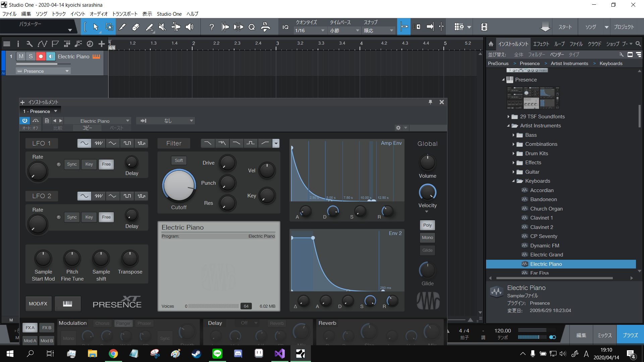644x362 pixels.
Task: Adjust the filter Cutoff knob
Action: [179, 186]
